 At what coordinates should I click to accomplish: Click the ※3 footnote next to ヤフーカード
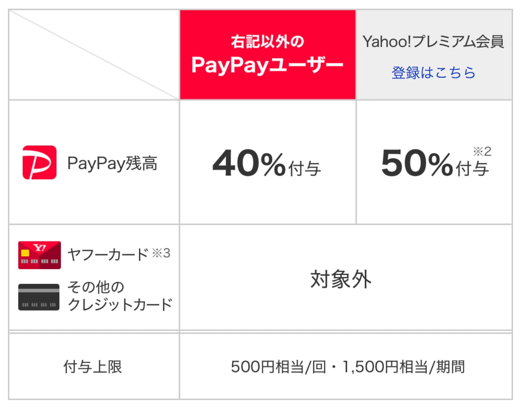(161, 253)
